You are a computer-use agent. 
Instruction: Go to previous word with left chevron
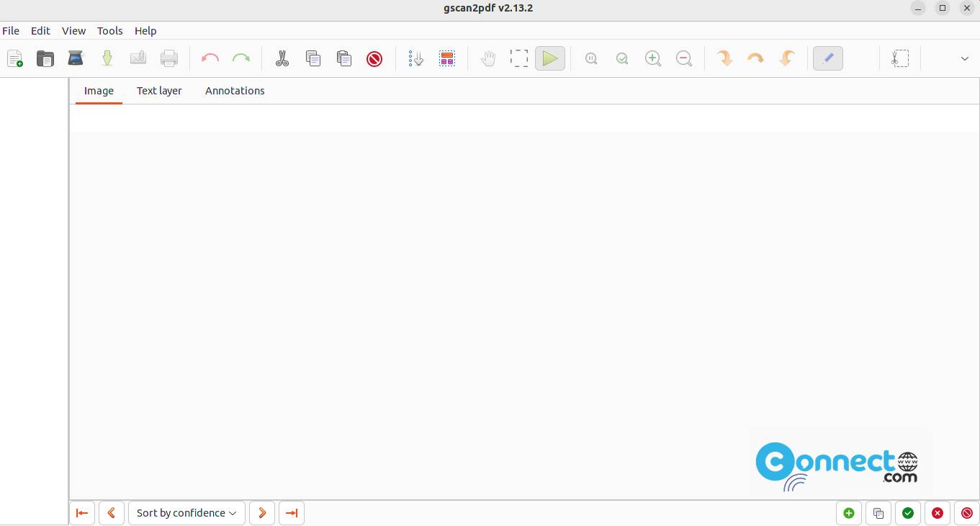112,513
